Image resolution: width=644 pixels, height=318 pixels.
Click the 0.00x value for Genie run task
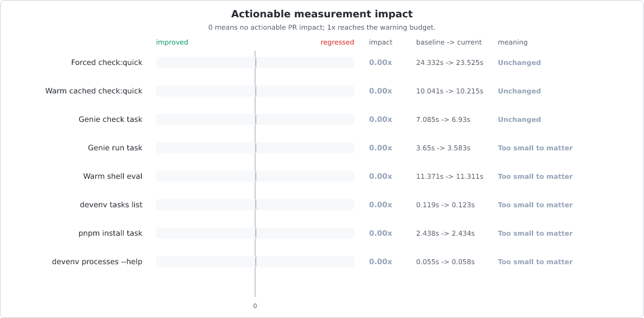coord(381,148)
